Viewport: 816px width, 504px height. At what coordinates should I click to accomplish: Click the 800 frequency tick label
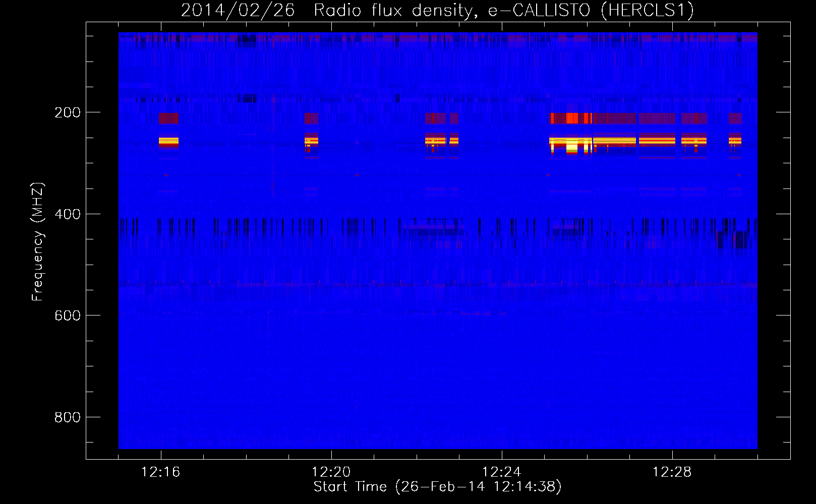pos(68,417)
